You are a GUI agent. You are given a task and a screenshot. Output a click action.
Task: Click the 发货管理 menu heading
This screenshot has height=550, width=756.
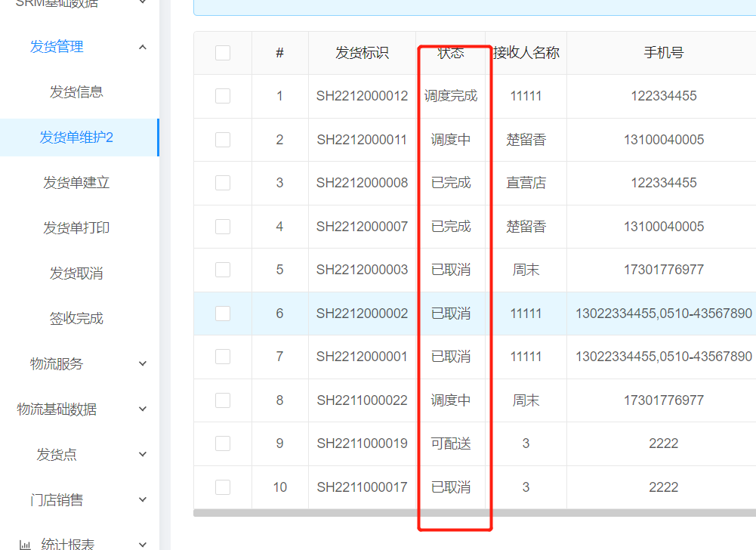(57, 47)
